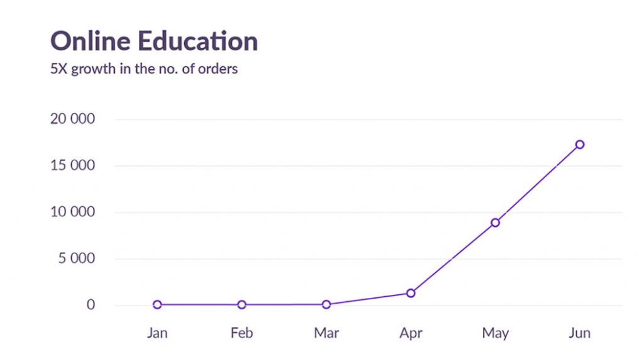Click the line segment between May and Jun
The height and width of the screenshot is (364, 644).
tap(538, 184)
